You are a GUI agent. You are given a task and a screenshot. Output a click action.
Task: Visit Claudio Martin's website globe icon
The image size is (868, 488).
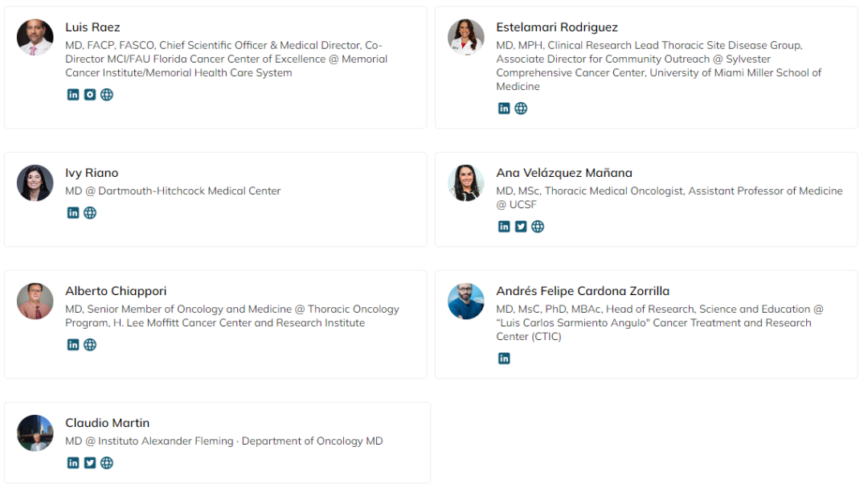(x=107, y=463)
